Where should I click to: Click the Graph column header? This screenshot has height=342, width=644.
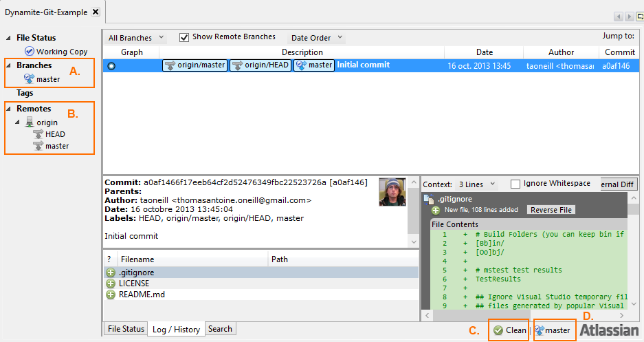point(131,52)
